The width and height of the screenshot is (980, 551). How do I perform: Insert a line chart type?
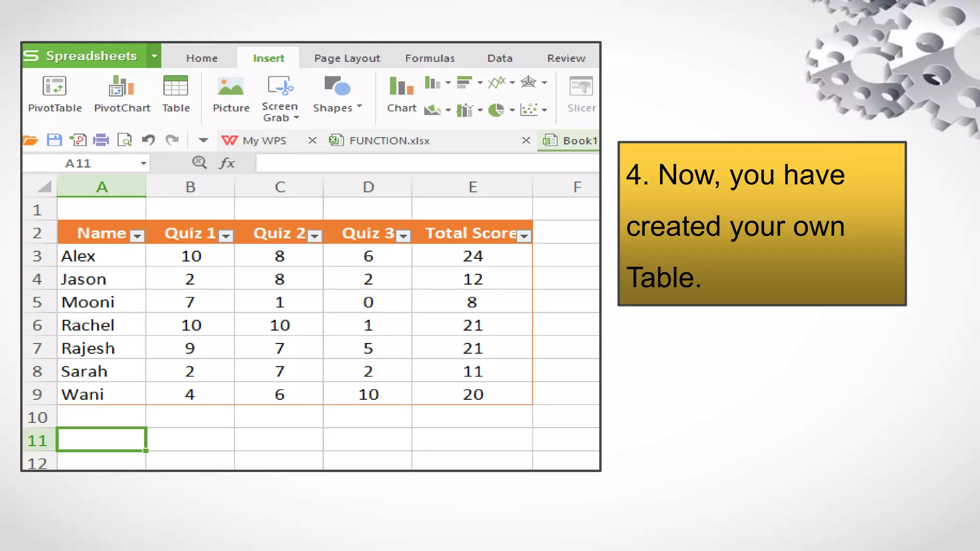pyautogui.click(x=497, y=83)
